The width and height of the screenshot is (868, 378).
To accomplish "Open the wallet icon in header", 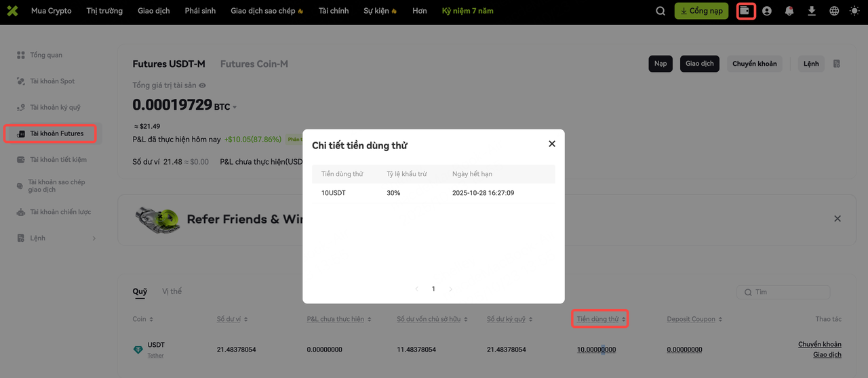I will [x=746, y=11].
